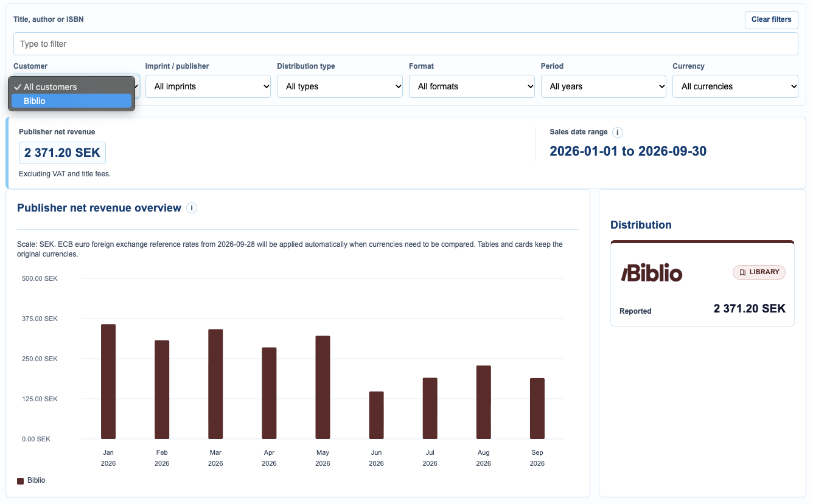813x504 pixels.
Task: Expand the All formats dropdown
Action: tap(472, 86)
